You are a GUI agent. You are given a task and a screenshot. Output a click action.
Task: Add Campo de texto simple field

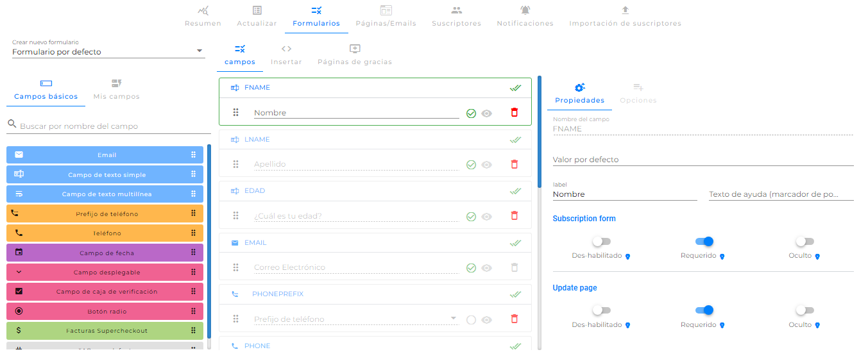[x=105, y=174]
